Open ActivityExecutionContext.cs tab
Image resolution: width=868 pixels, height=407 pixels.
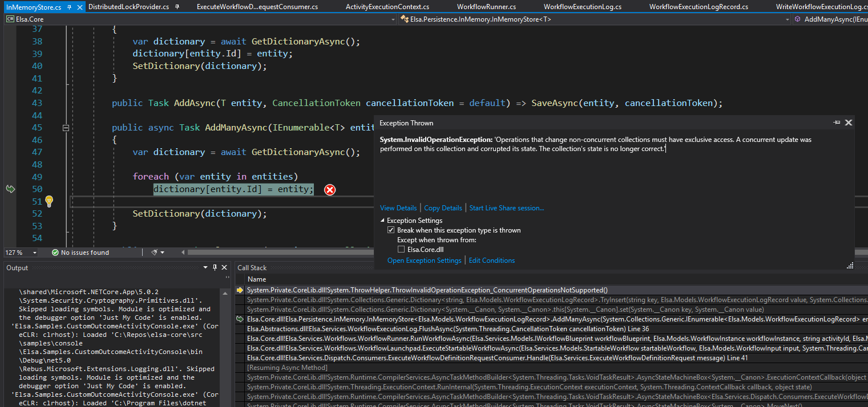click(387, 7)
